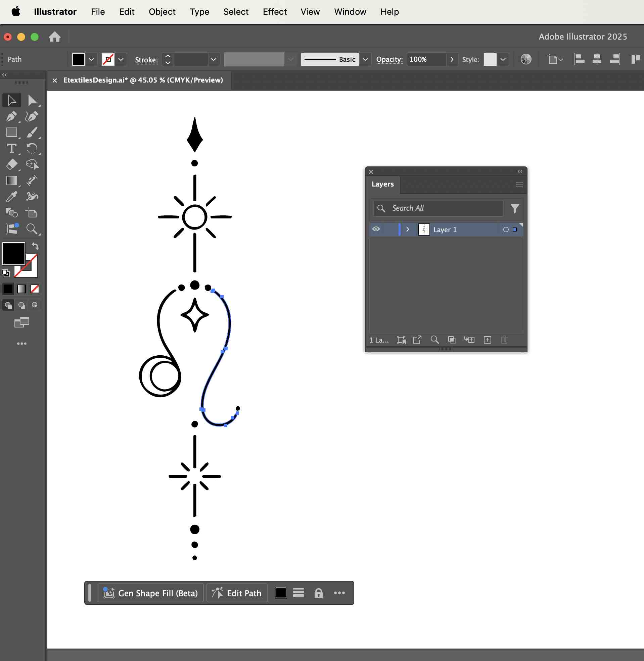Screen dimensions: 644x661
Task: Select the Direct Selection tool
Action: (32, 100)
